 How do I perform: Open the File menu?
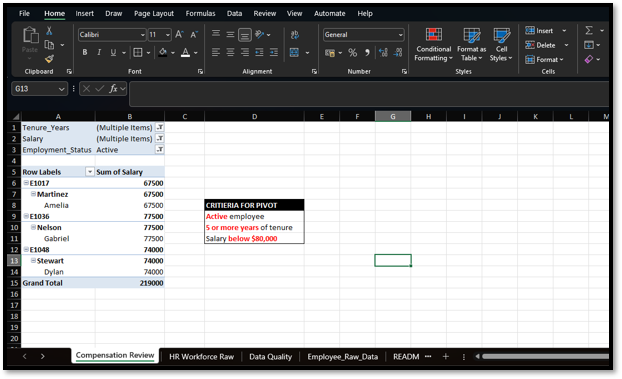(x=24, y=13)
